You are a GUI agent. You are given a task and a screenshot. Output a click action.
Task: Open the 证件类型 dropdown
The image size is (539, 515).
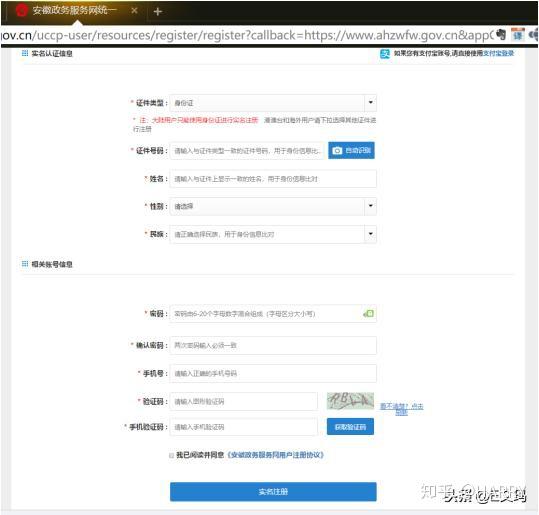tap(273, 103)
